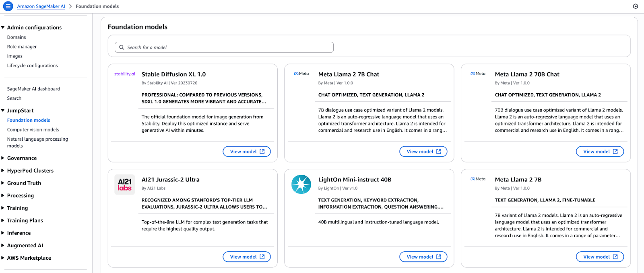View model for Meta Llama 2 7B
The height and width of the screenshot is (273, 644).
coord(600,257)
